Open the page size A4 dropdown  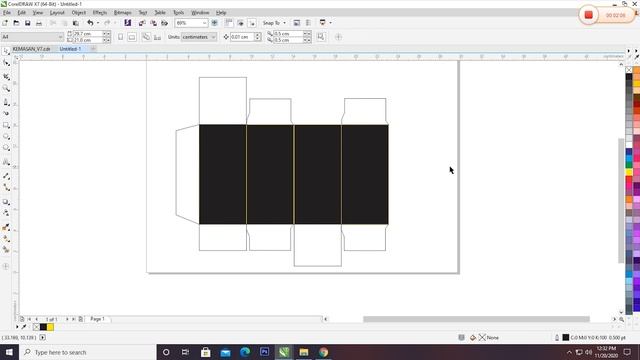point(61,37)
